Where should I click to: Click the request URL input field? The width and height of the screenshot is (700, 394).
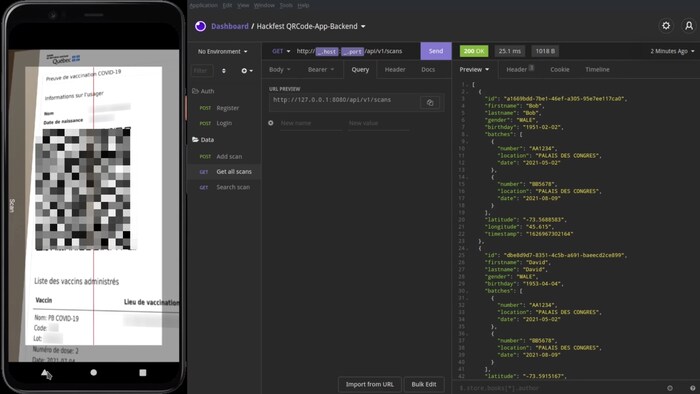(356, 51)
